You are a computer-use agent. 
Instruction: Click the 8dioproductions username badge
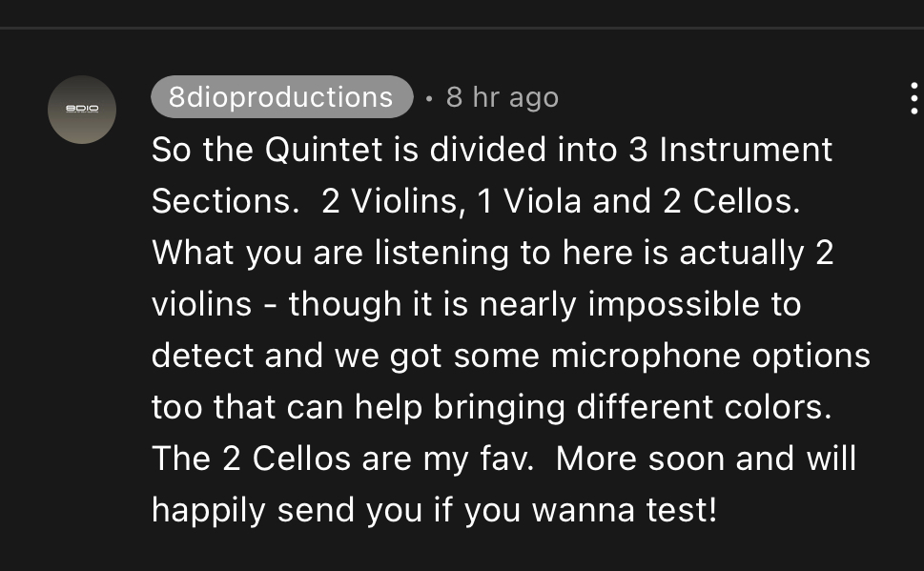click(x=281, y=97)
